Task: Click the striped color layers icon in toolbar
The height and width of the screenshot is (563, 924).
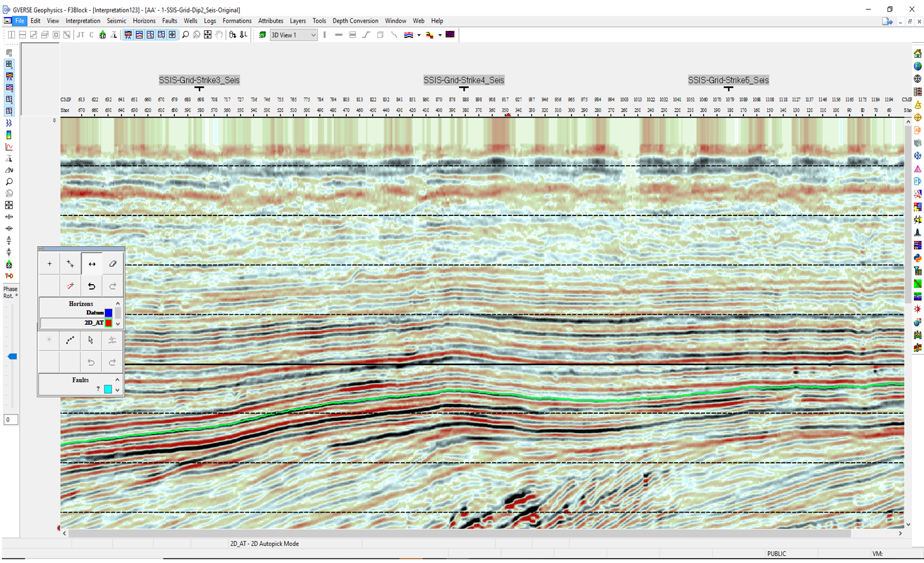Action: tap(408, 35)
